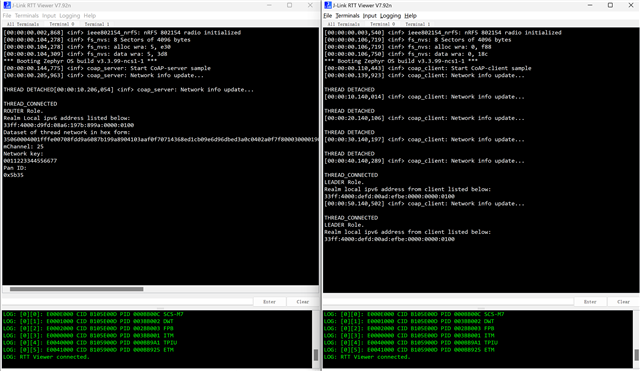The width and height of the screenshot is (640, 371).
Task: Click the Enter button in left window
Action: click(269, 302)
